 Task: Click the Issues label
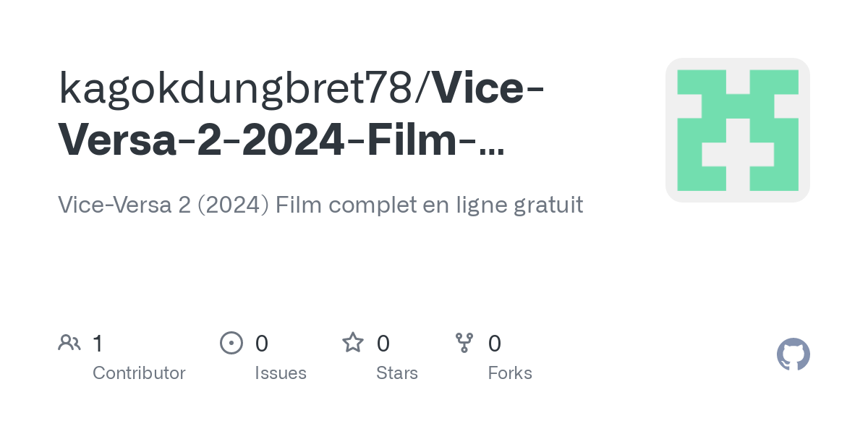click(x=281, y=373)
